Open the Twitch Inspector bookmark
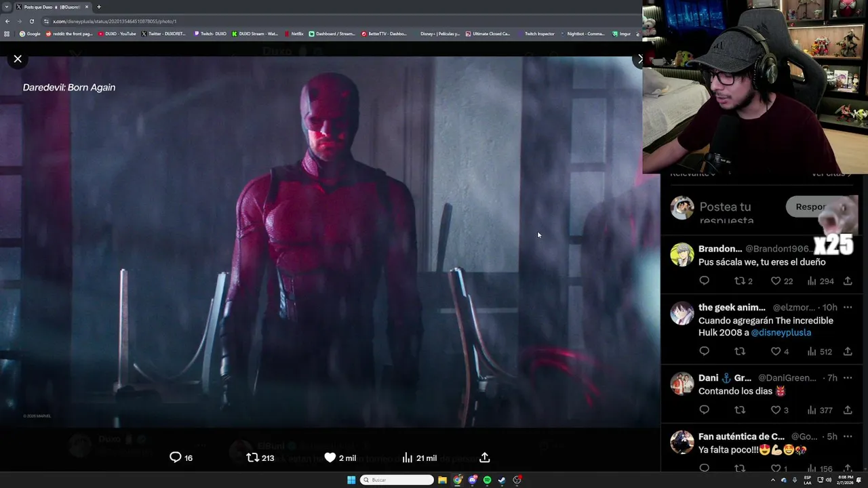Screen dimensions: 868x488 (536, 33)
